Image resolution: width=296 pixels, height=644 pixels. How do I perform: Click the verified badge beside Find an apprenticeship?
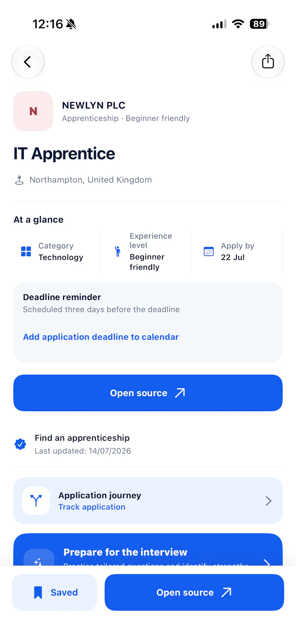point(20,444)
